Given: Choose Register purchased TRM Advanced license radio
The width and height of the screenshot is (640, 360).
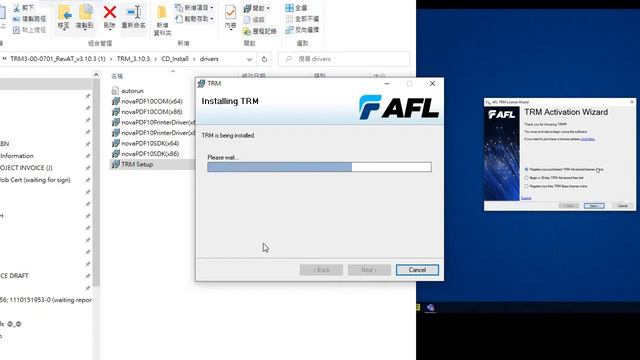Looking at the screenshot, I should click(x=527, y=169).
